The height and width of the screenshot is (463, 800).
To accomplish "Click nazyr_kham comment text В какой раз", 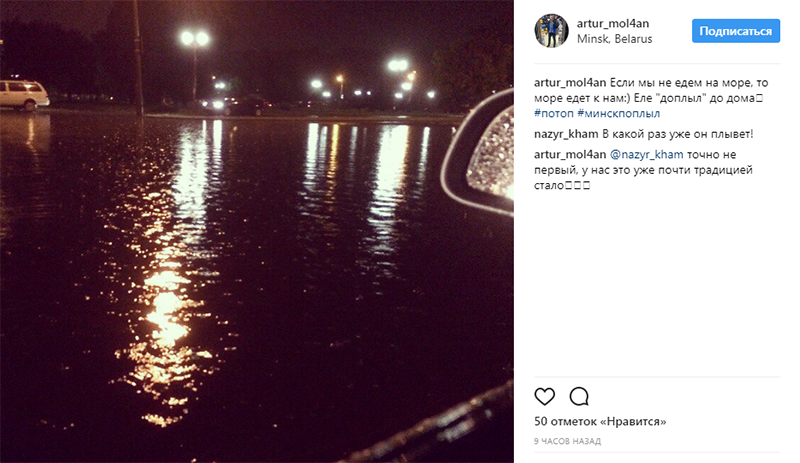I will (678, 134).
